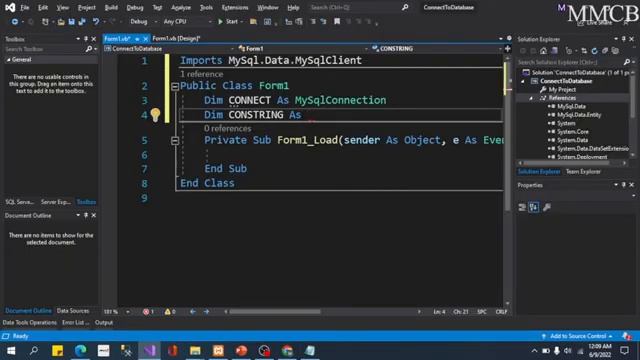Open the Error List tab
Screen dimensions: 640x360
tap(76, 322)
